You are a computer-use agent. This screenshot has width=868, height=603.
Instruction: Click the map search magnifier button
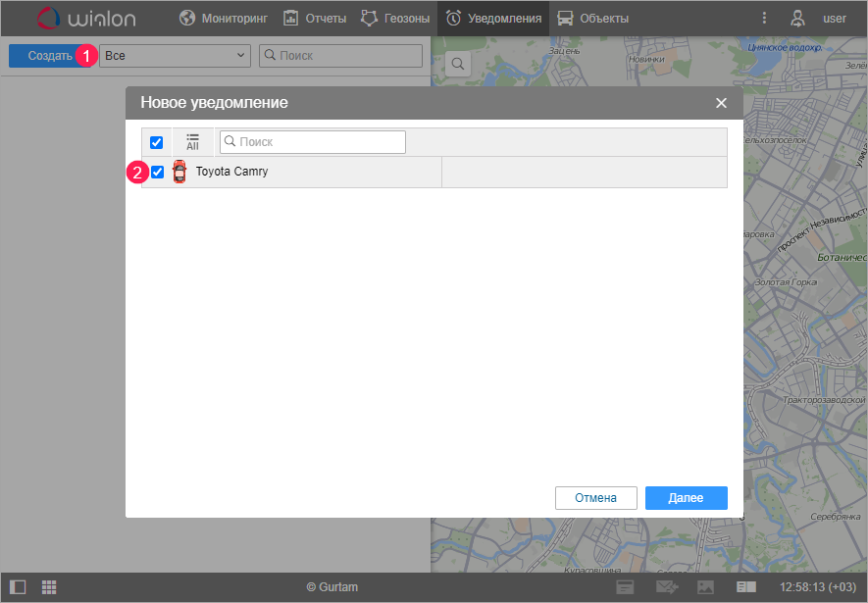(458, 64)
